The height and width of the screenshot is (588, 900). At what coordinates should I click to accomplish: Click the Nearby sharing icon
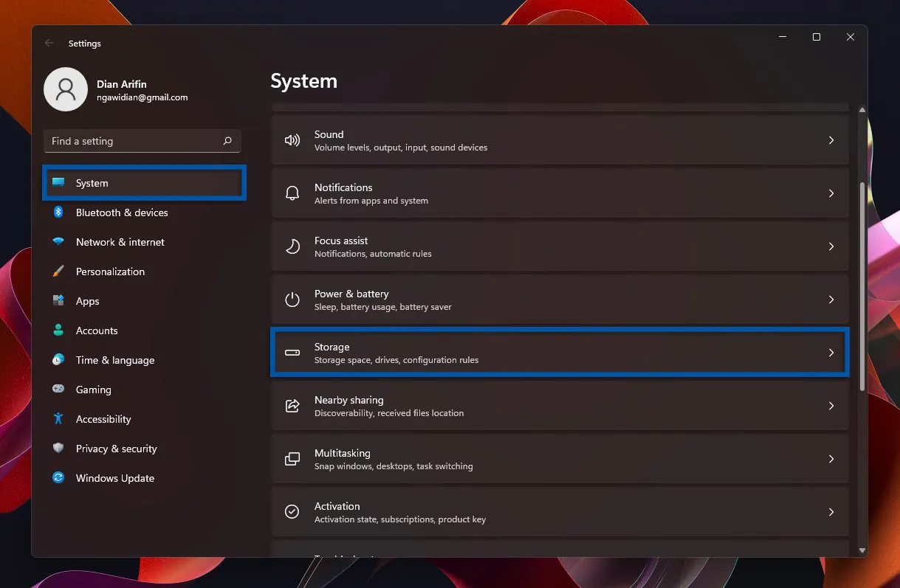(x=293, y=406)
